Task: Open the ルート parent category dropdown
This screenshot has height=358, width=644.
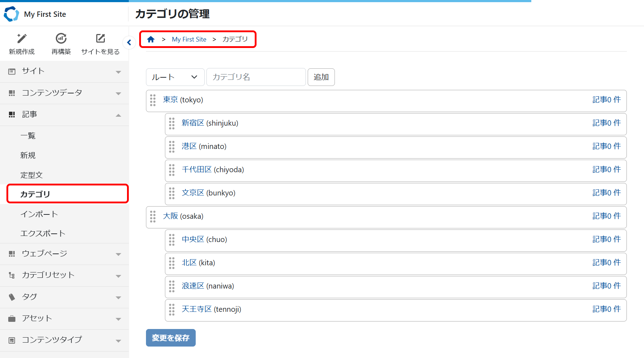Action: tap(175, 77)
